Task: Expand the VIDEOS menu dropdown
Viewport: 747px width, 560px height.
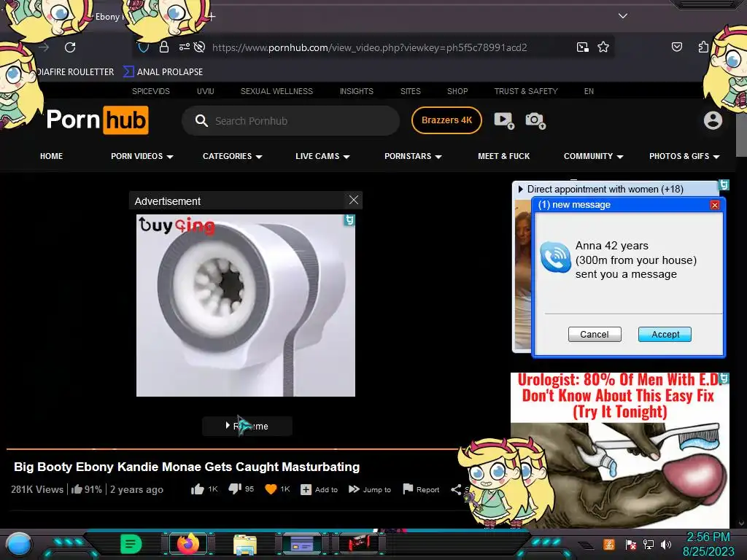Action: 142,156
